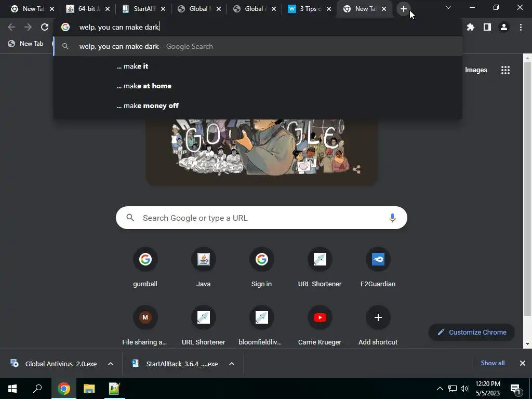
Task: Open the URL Shortener shortcut beside E2Guardian
Action: [x=320, y=268]
